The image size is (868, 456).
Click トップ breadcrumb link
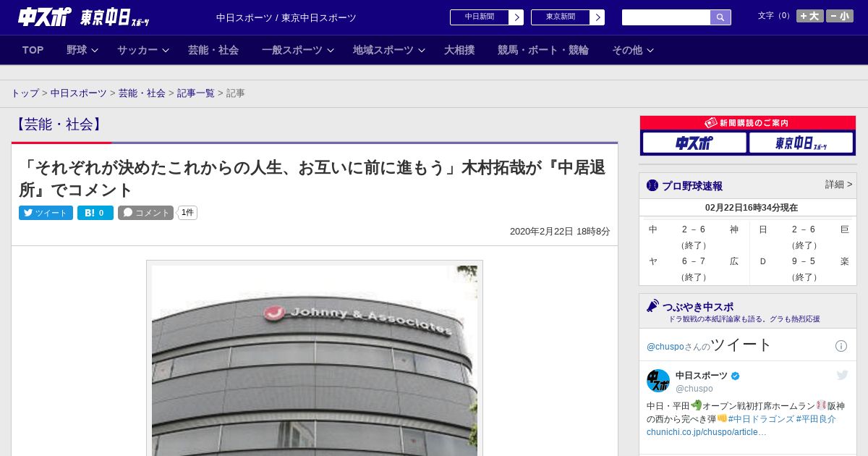pyautogui.click(x=25, y=93)
